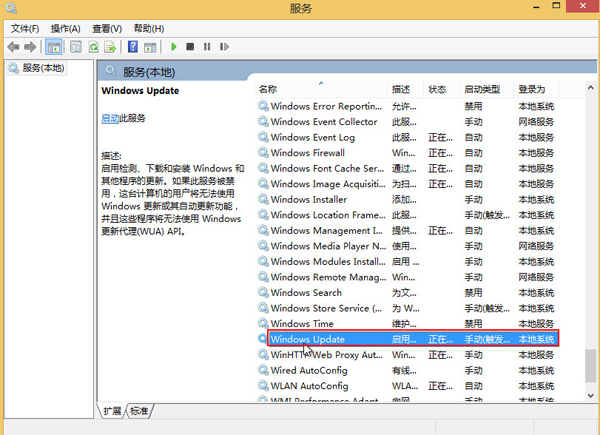
Task: Click 网络服务 logon of Windows Event Collector
Action: (536, 122)
